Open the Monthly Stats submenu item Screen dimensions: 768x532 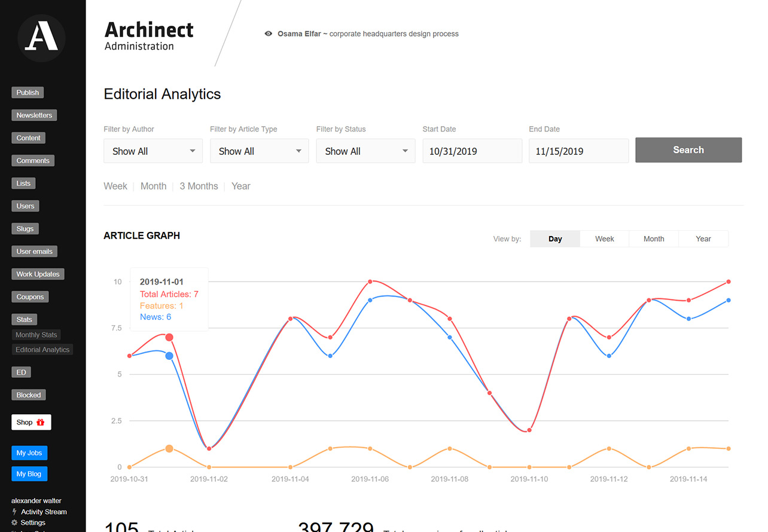pos(36,335)
